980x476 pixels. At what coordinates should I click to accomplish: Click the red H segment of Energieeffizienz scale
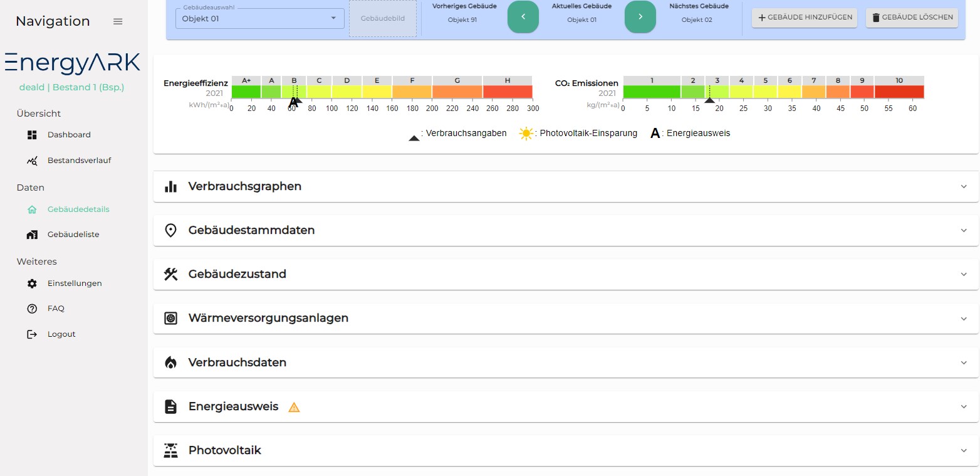coord(507,92)
